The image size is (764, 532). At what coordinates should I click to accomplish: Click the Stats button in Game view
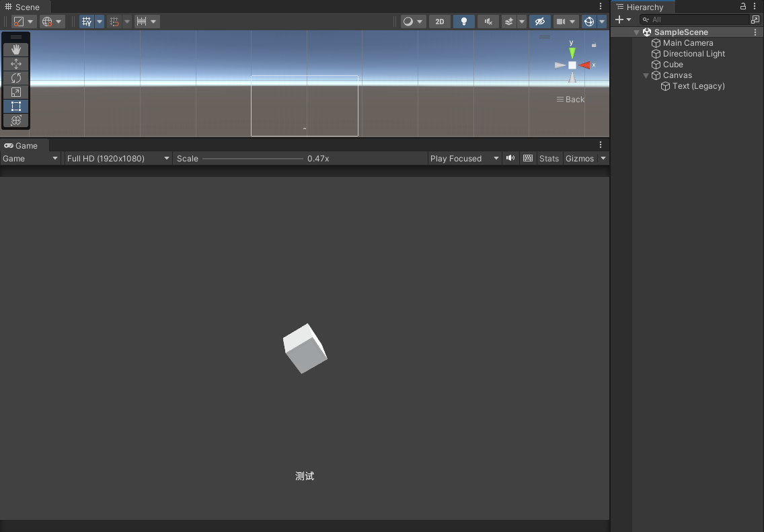549,159
